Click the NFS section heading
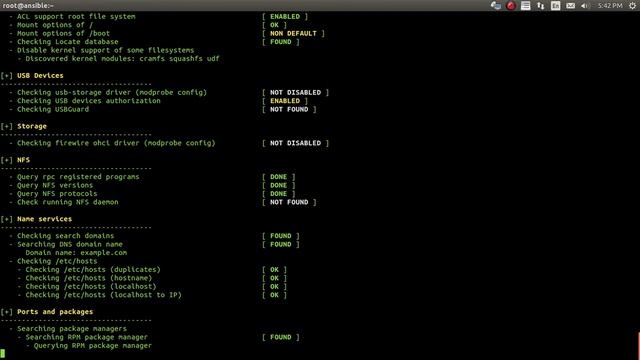640x360 pixels. (x=23, y=160)
